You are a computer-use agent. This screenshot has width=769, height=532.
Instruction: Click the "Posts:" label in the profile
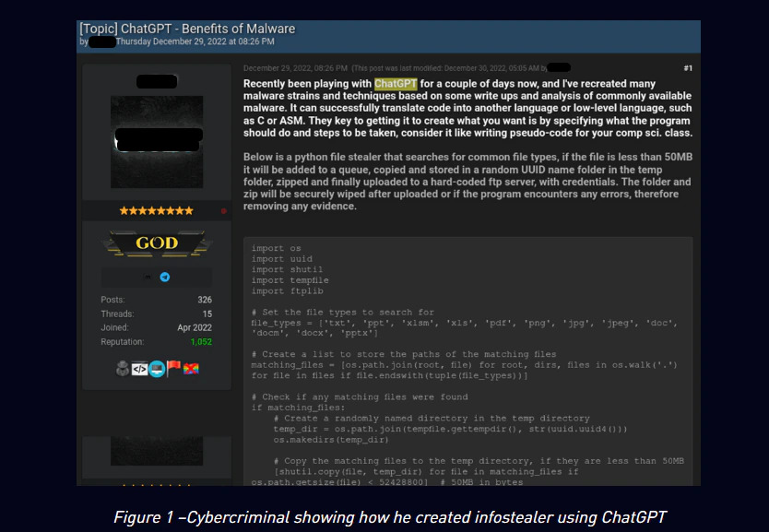112,300
